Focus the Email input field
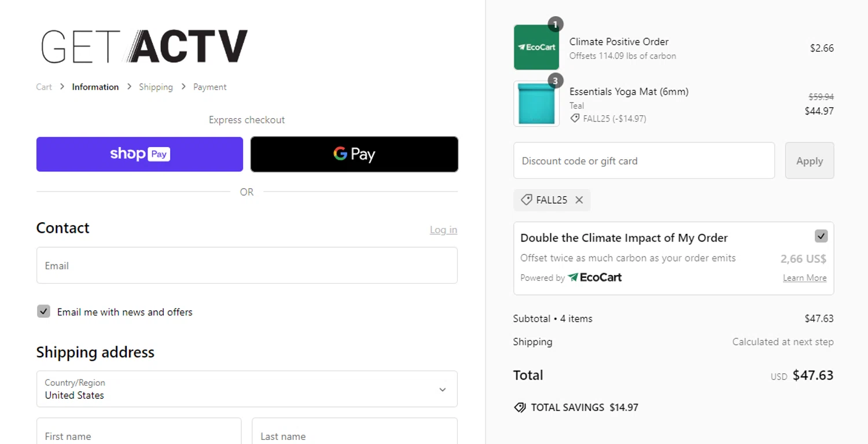 tap(247, 266)
